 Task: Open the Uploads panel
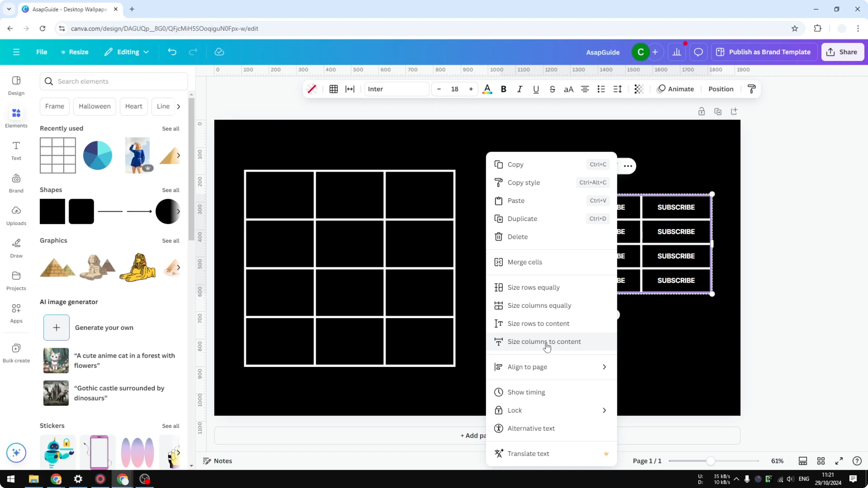coord(16,215)
